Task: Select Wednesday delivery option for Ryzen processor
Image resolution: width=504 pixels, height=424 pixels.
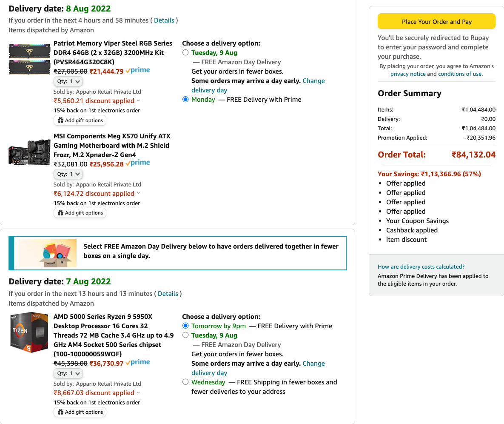Action: (x=185, y=382)
